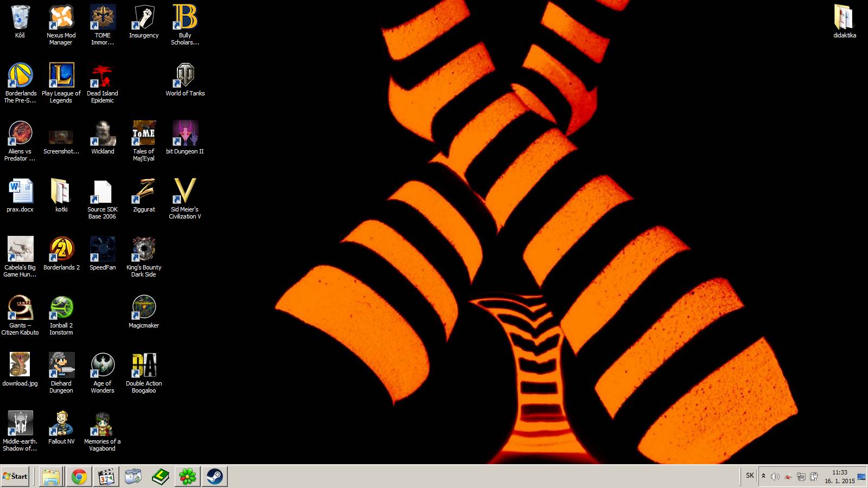Open ICQ flower icon in taskbar

187,477
